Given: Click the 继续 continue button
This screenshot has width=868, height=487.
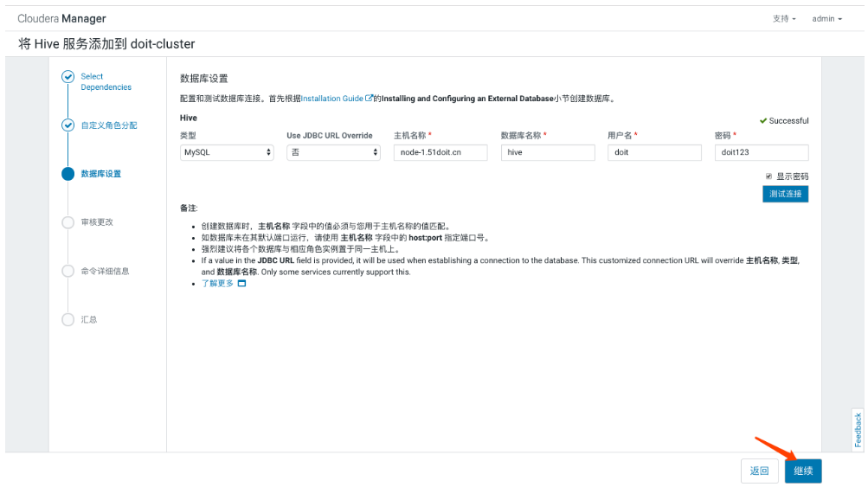Looking at the screenshot, I should tap(803, 471).
